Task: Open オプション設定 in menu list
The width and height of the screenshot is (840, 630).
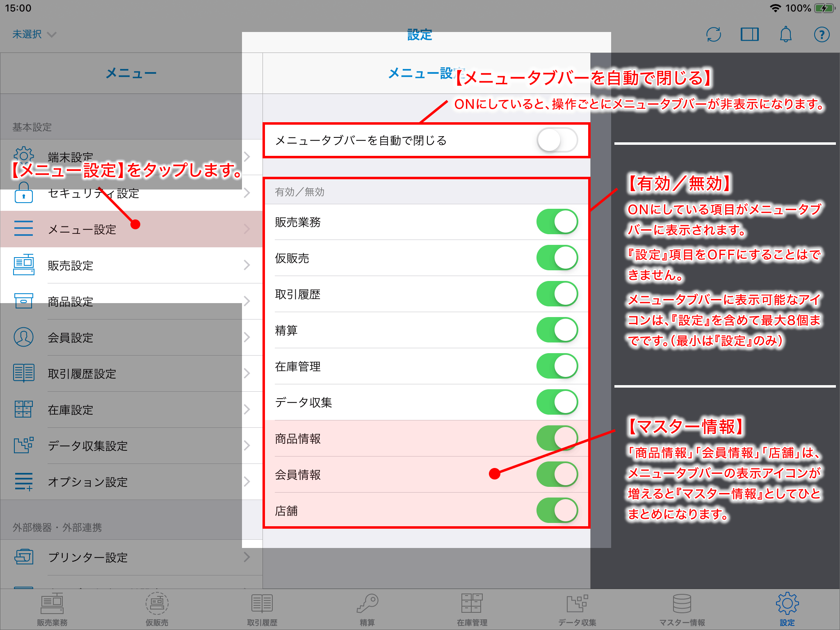Action: (x=131, y=481)
